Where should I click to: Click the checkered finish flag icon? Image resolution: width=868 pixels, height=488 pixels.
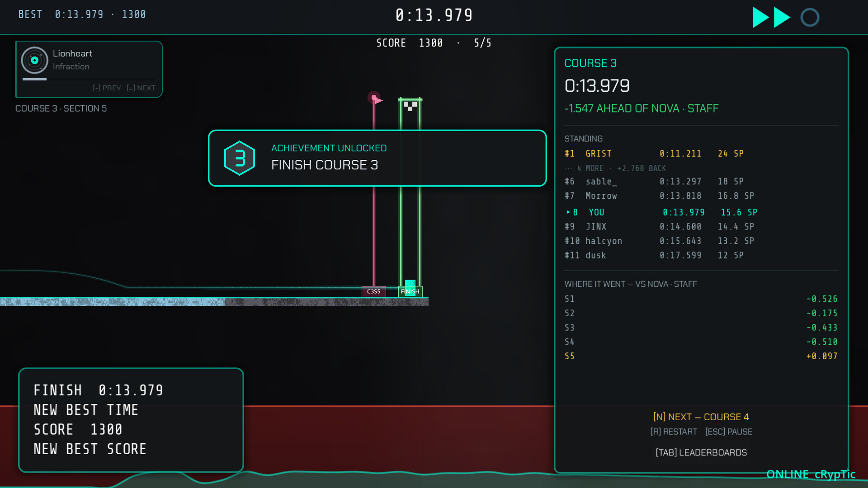(x=410, y=106)
